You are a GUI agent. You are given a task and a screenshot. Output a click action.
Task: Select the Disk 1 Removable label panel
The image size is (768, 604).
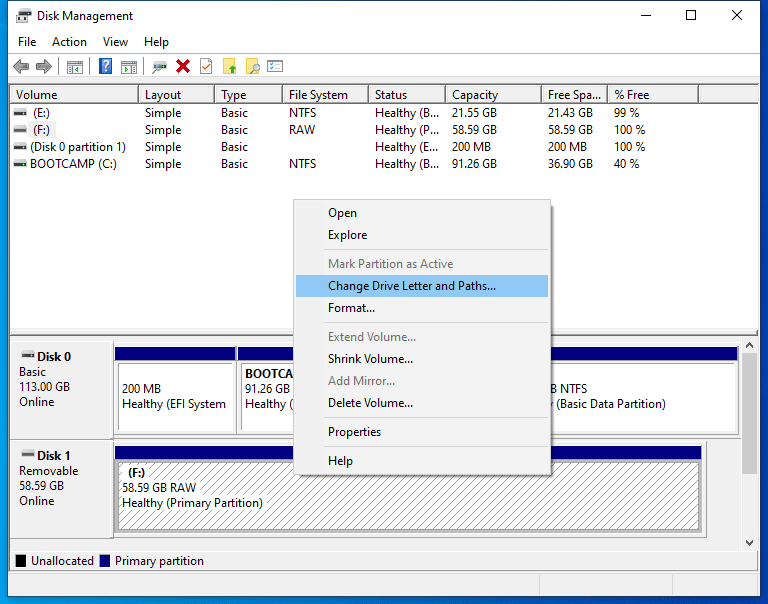[62, 489]
